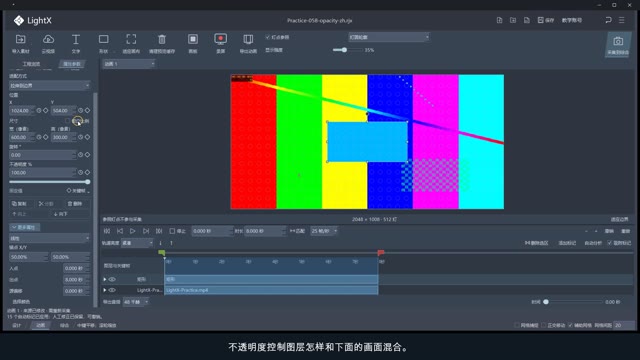Expand the rectangle layer track
This screenshot has width=640, height=360.
[x=105, y=279]
